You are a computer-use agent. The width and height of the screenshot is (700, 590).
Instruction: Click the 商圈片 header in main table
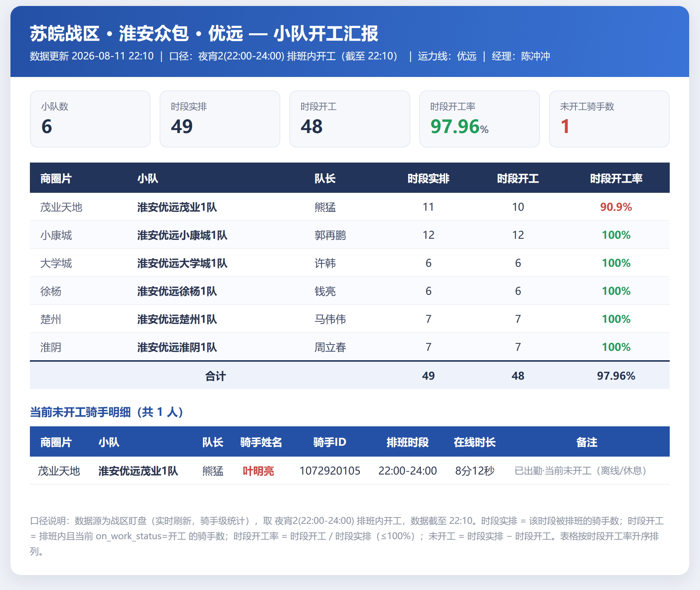(56, 178)
